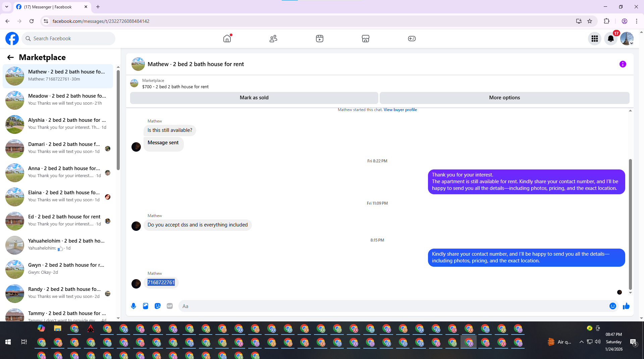
Task: Select the Anna conversation
Action: click(58, 173)
